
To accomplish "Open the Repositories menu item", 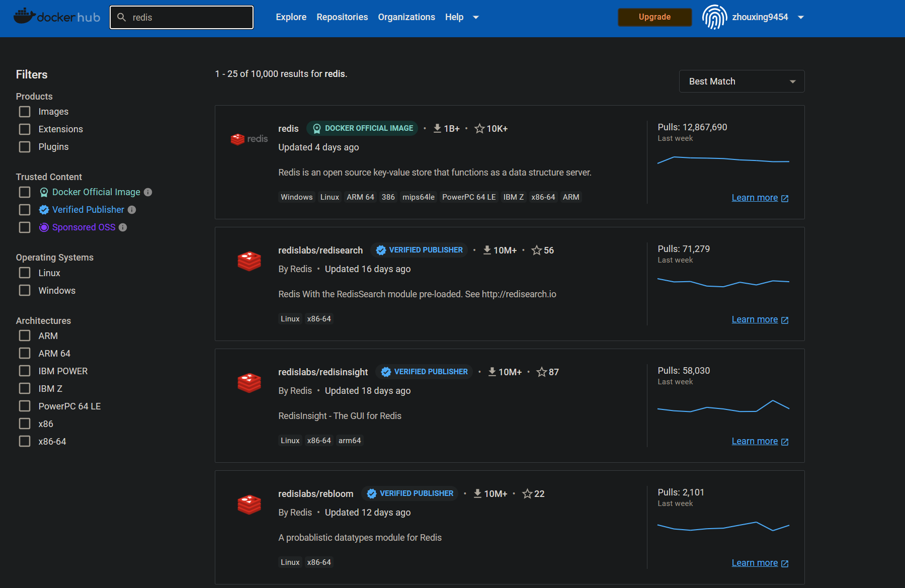I will (x=342, y=17).
